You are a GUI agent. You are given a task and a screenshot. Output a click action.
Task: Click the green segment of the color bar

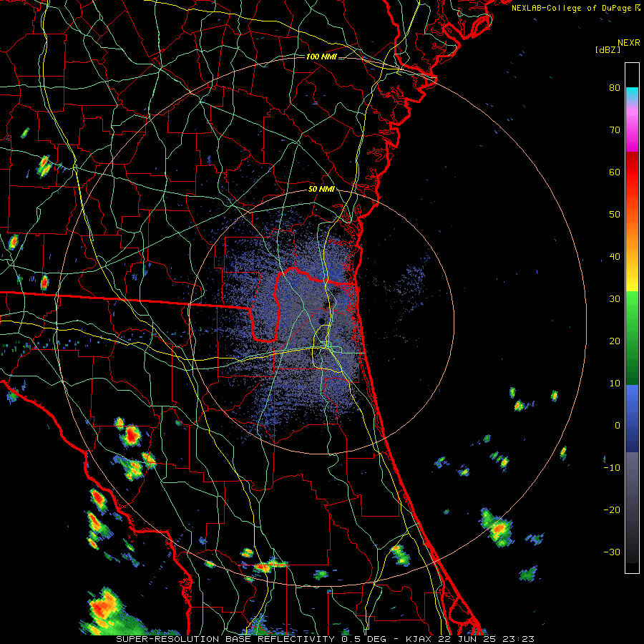[632, 338]
